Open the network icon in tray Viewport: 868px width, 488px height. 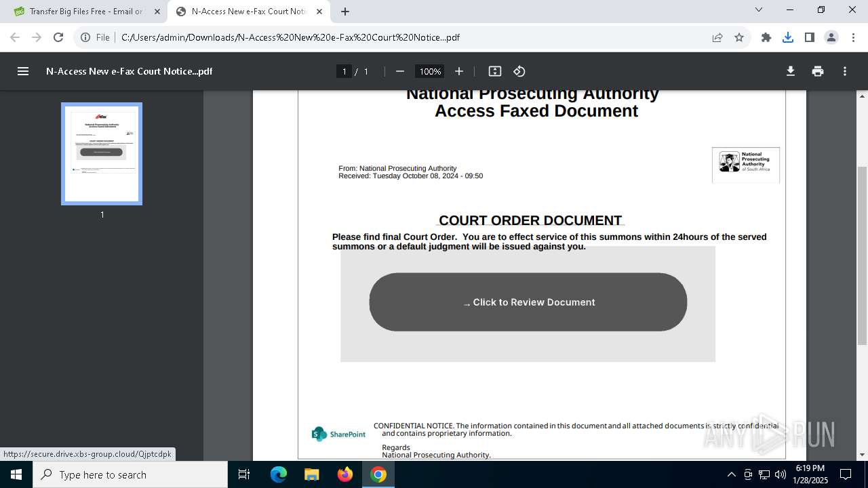[764, 474]
